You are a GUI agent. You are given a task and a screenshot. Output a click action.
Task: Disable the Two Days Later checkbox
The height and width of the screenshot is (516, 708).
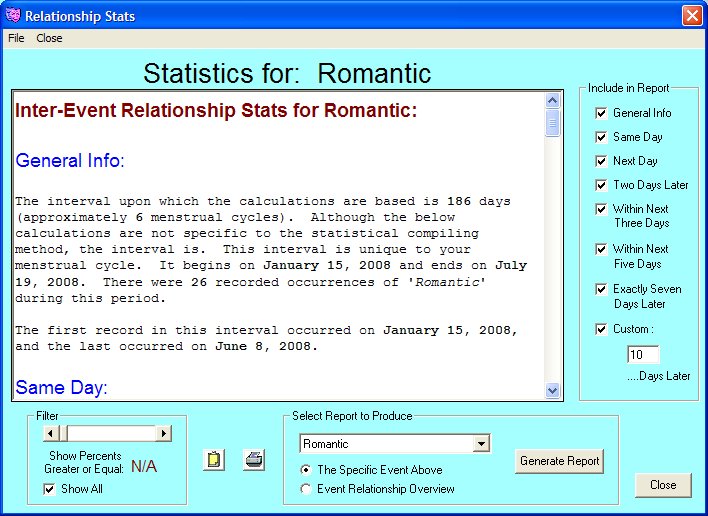click(601, 185)
